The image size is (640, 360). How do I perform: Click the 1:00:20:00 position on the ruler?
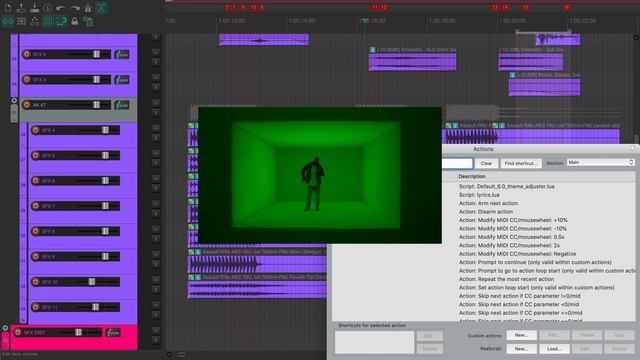[512, 21]
